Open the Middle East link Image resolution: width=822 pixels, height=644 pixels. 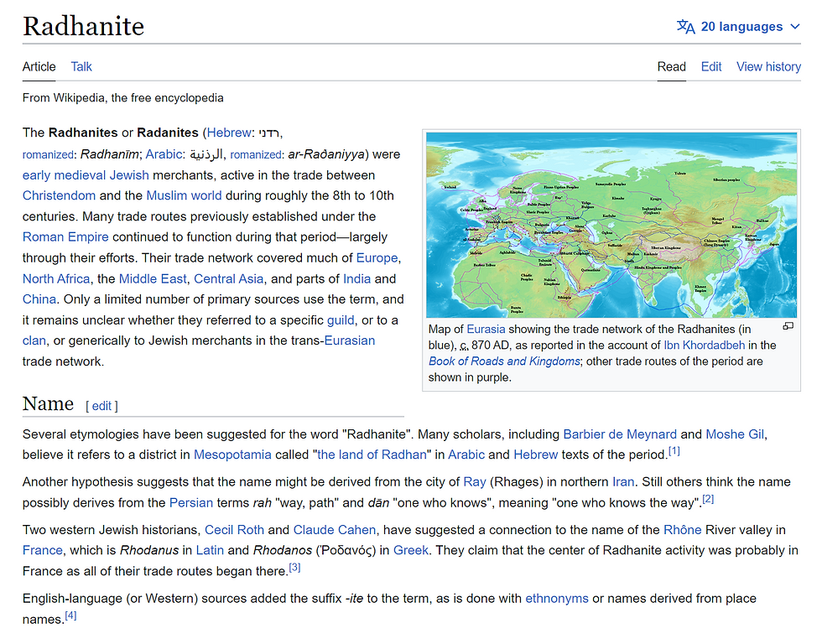(153, 278)
